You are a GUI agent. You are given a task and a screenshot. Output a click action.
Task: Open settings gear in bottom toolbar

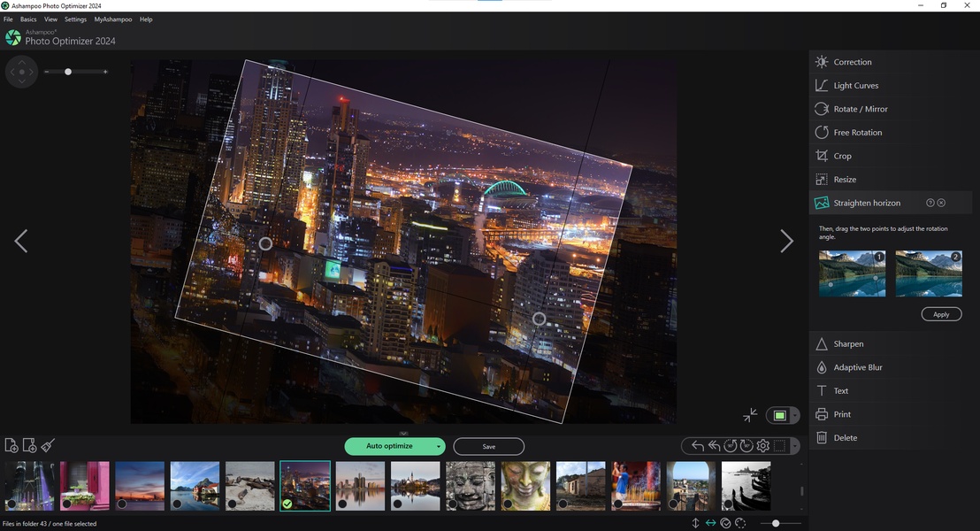click(762, 446)
